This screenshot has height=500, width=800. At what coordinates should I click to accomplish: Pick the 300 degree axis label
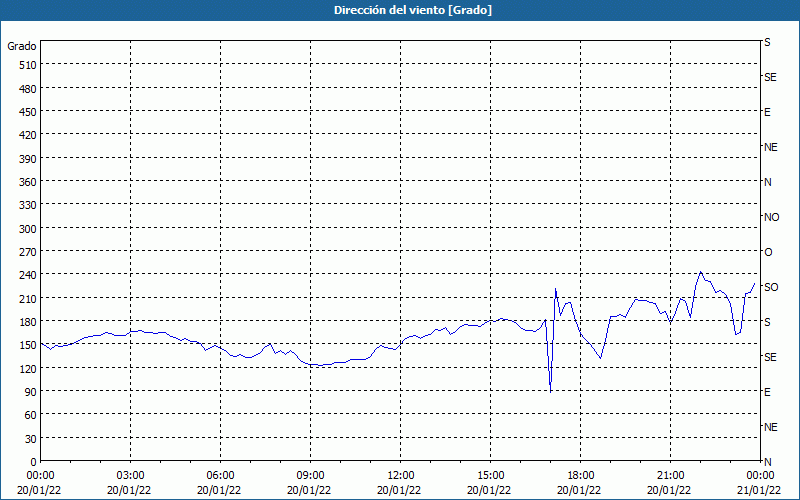pyautogui.click(x=29, y=229)
